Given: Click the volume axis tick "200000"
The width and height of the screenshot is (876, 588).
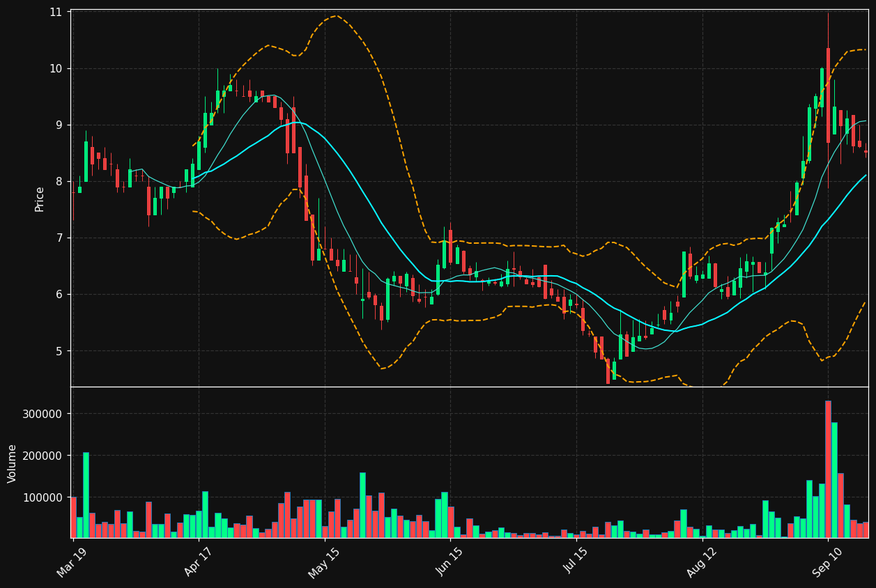Looking at the screenshot, I should point(43,456).
